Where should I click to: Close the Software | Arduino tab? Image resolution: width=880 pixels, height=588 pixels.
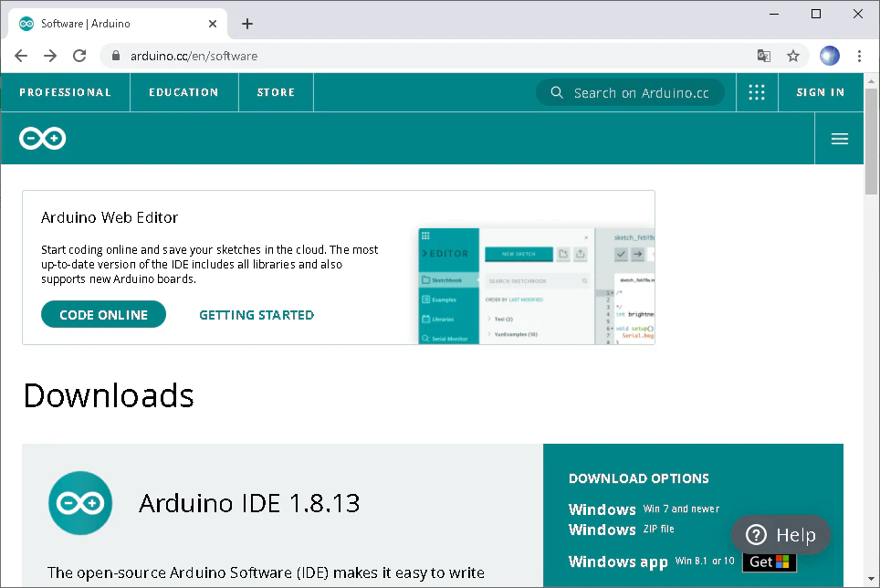(213, 24)
